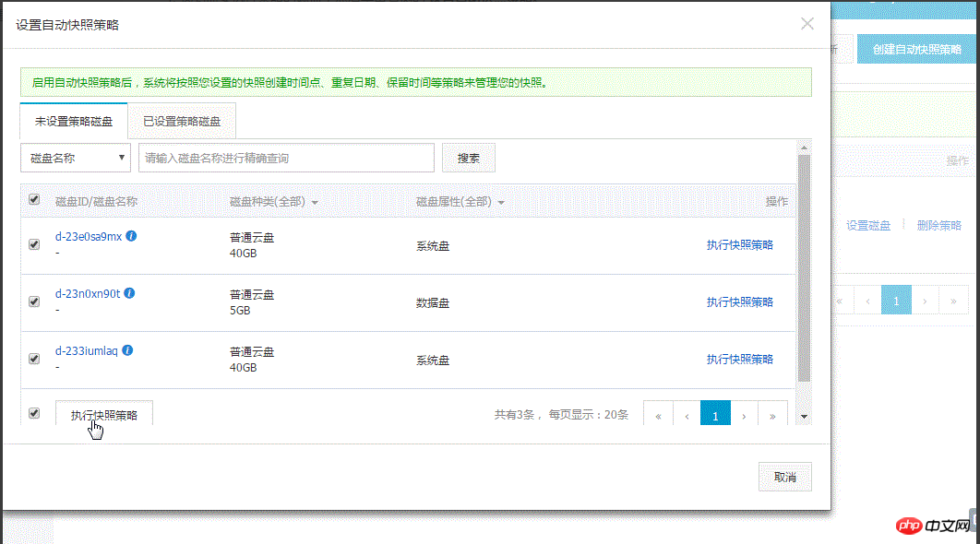The width and height of the screenshot is (980, 544).
Task: Click 删除策略 link in background page
Action: [x=938, y=226]
